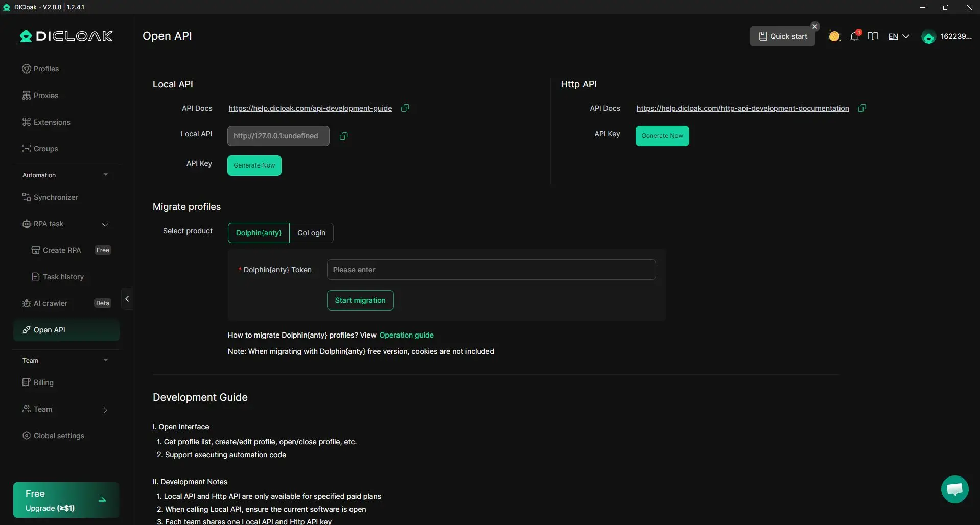980x525 pixels.
Task: Copy the Local API address
Action: (344, 136)
